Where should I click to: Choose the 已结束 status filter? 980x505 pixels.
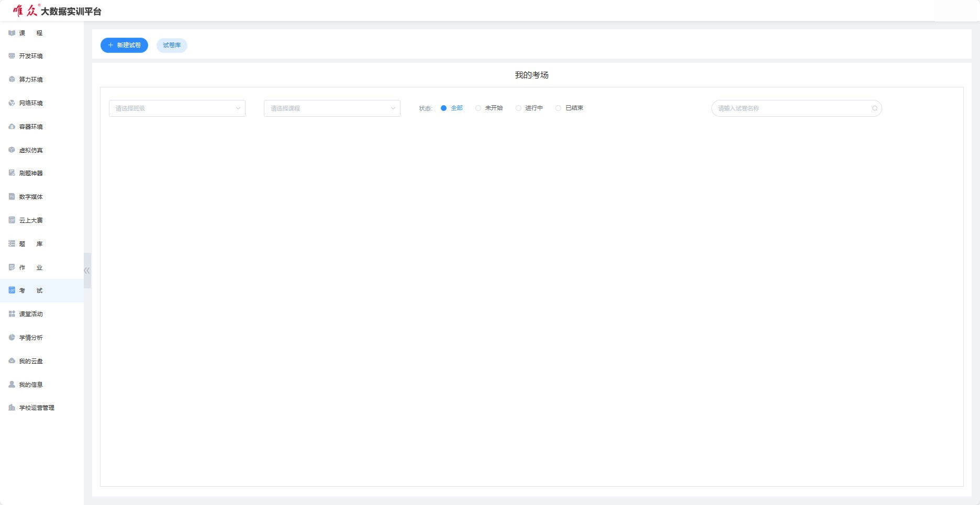(x=559, y=108)
